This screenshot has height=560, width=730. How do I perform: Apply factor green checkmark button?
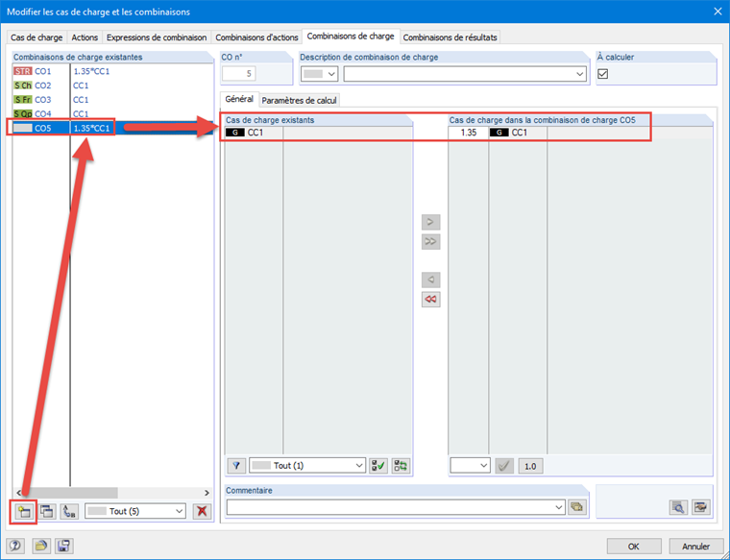(x=504, y=466)
